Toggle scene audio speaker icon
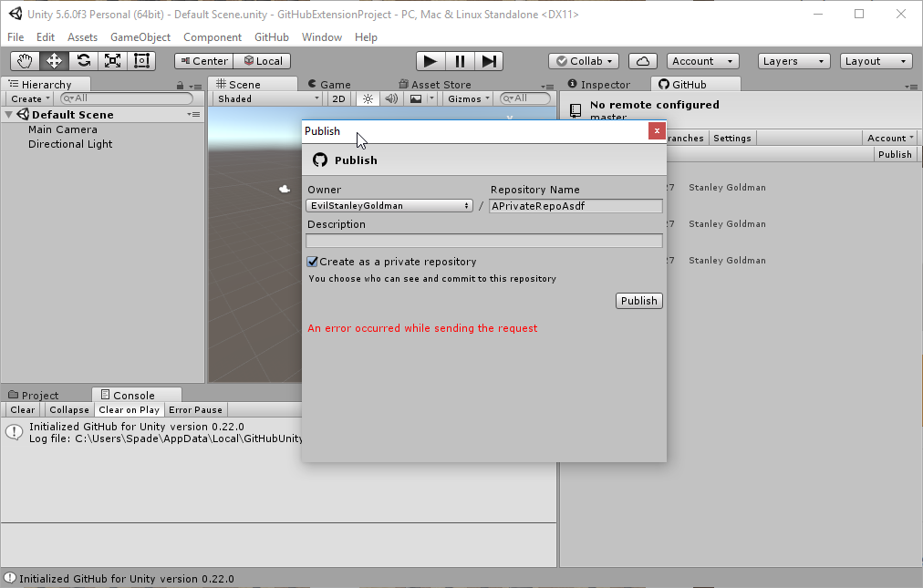This screenshot has width=923, height=588. 391,98
